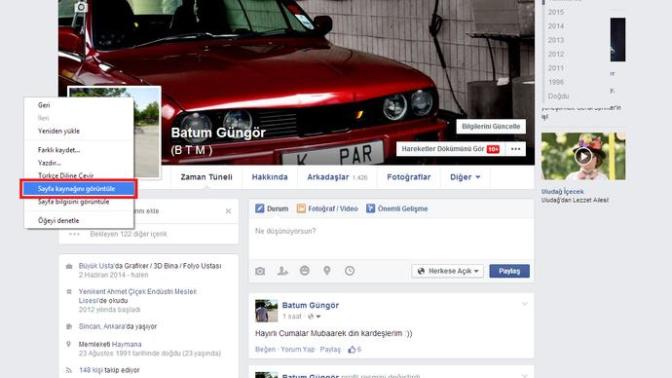
Task: Click the tag people icon in composer
Action: 282,271
